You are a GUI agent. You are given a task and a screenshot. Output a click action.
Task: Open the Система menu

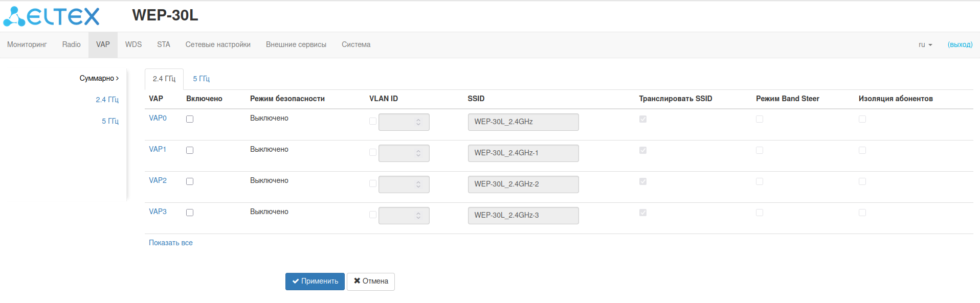(356, 45)
